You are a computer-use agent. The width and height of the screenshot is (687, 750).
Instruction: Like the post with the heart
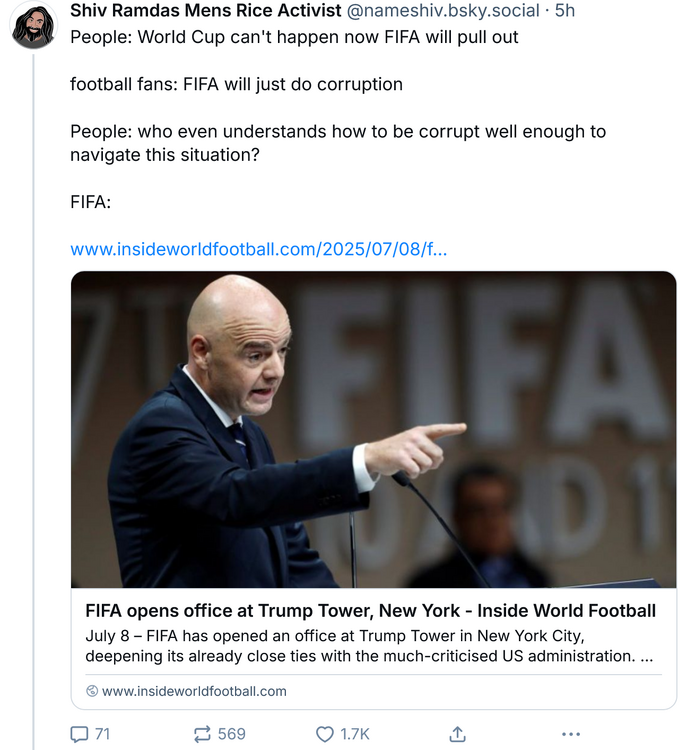pyautogui.click(x=324, y=734)
